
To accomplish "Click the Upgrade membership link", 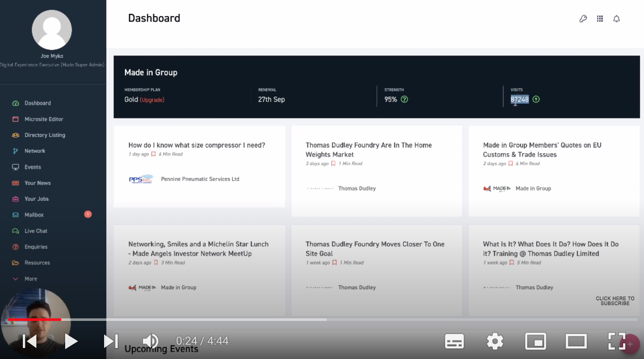I will tap(152, 100).
